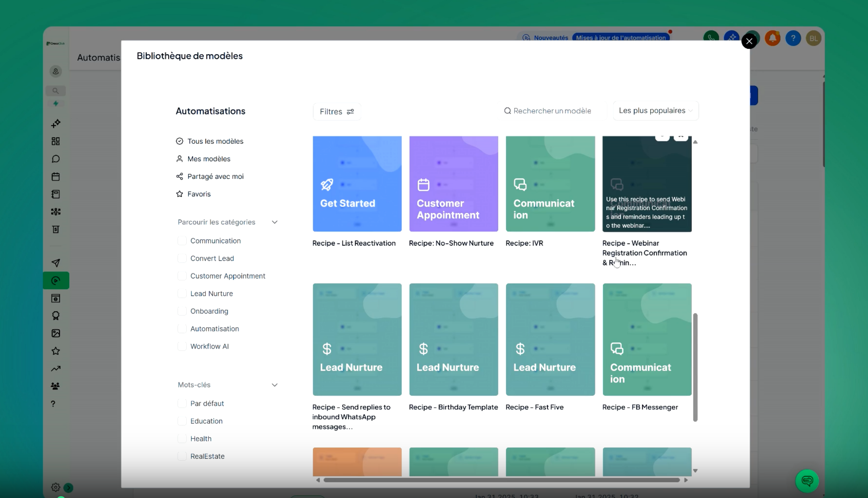Image resolution: width=868 pixels, height=498 pixels.
Task: Open the Conversations speech bubble icon
Action: pos(56,159)
